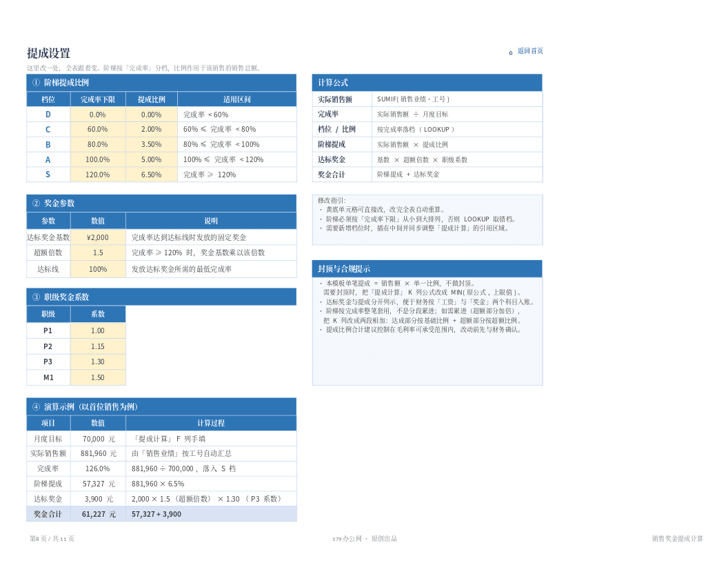Viewport: 728px width, 563px height.
Task: Click the home icon beside 返回首页
Action: point(511,52)
